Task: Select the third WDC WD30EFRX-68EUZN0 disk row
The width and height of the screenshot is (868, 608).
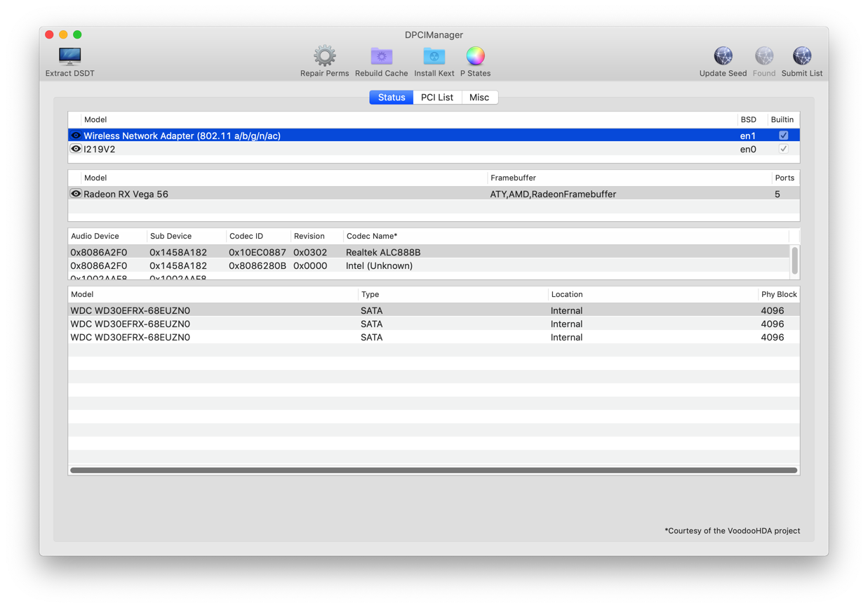Action: pos(434,337)
